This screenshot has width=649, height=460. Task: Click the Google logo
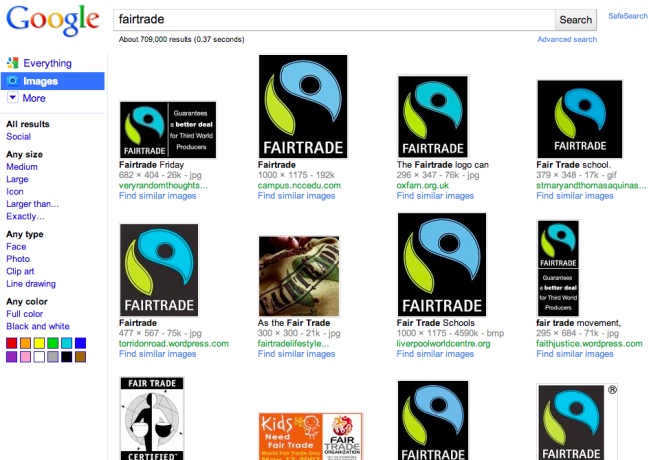click(x=52, y=22)
